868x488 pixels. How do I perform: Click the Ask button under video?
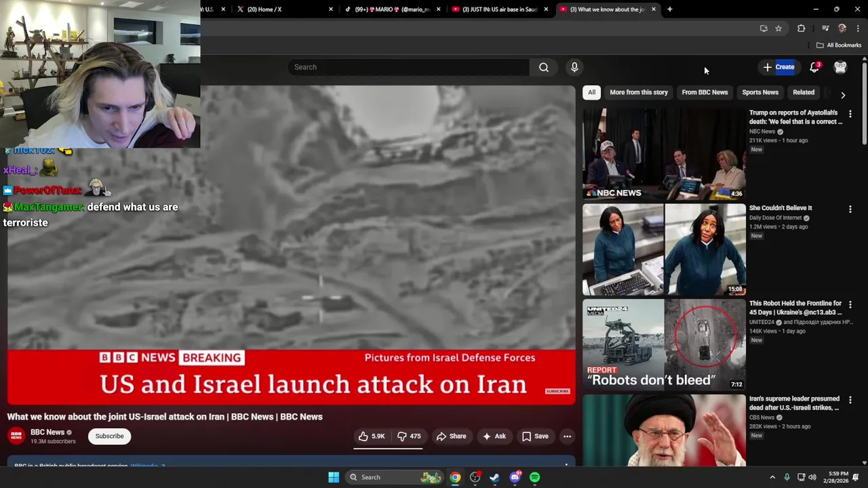tap(494, 436)
